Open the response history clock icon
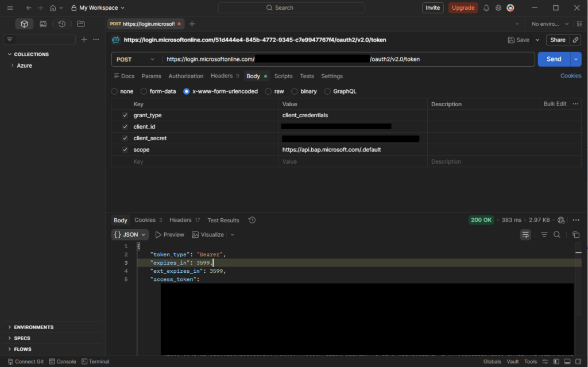This screenshot has width=588, height=367. tap(252, 221)
